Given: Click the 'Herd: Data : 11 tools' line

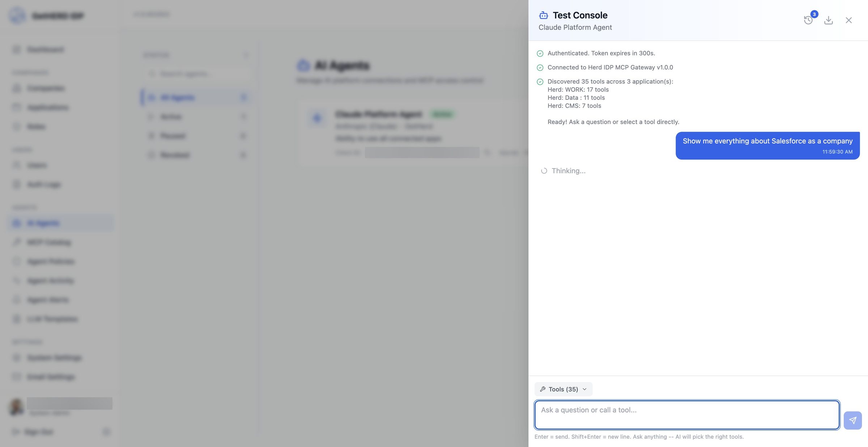Looking at the screenshot, I should tap(576, 98).
